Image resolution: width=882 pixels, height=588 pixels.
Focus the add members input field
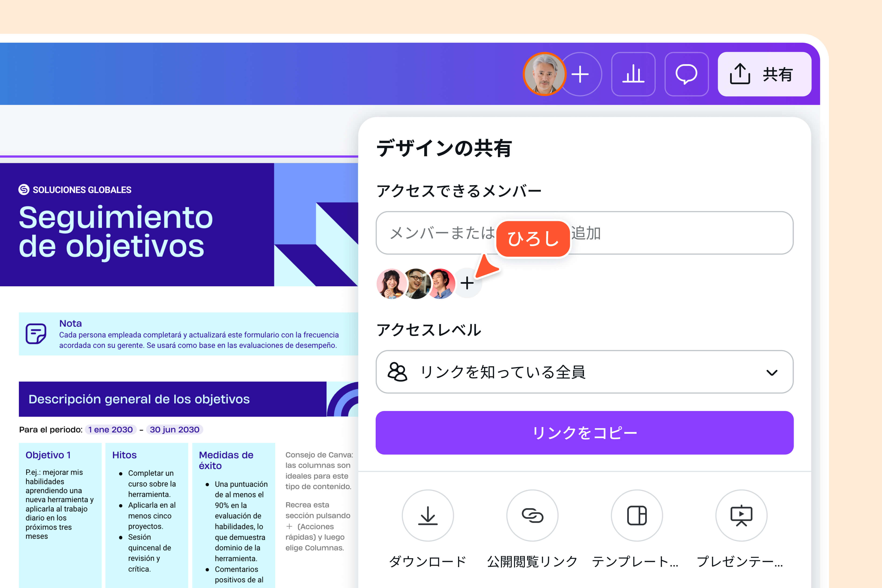(x=584, y=233)
